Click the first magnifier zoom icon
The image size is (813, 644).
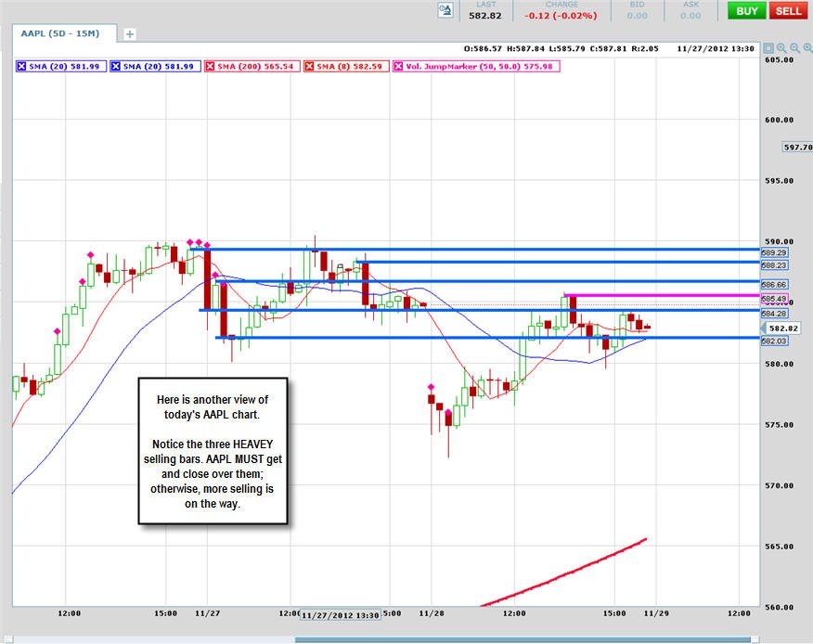[781, 48]
